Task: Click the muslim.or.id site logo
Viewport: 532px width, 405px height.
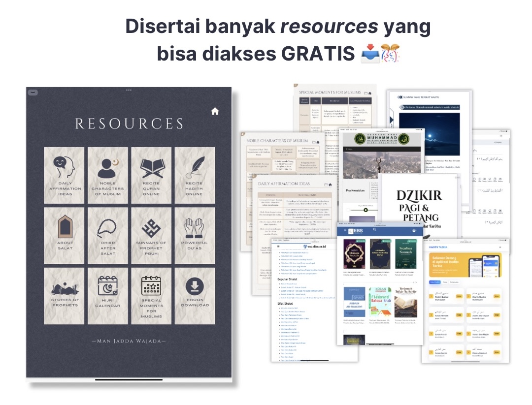Action: pos(314,247)
